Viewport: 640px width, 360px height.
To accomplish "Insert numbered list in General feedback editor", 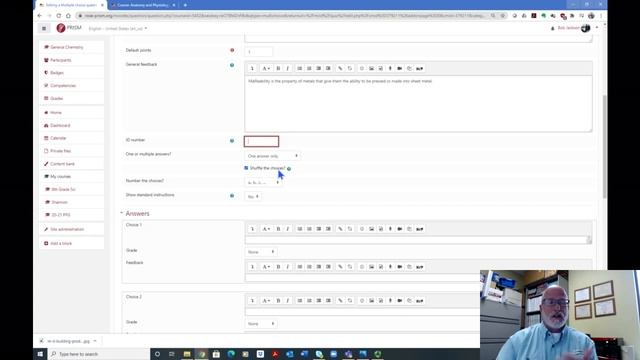I will (309, 68).
